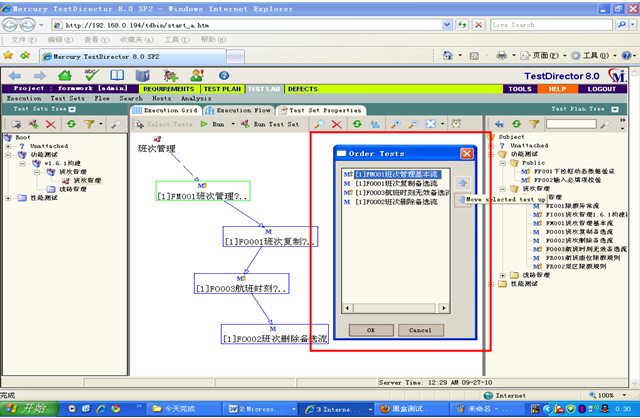The width and height of the screenshot is (640, 418).
Task: Click the find magnifier in Test Sets toolbar
Action: click(x=116, y=124)
